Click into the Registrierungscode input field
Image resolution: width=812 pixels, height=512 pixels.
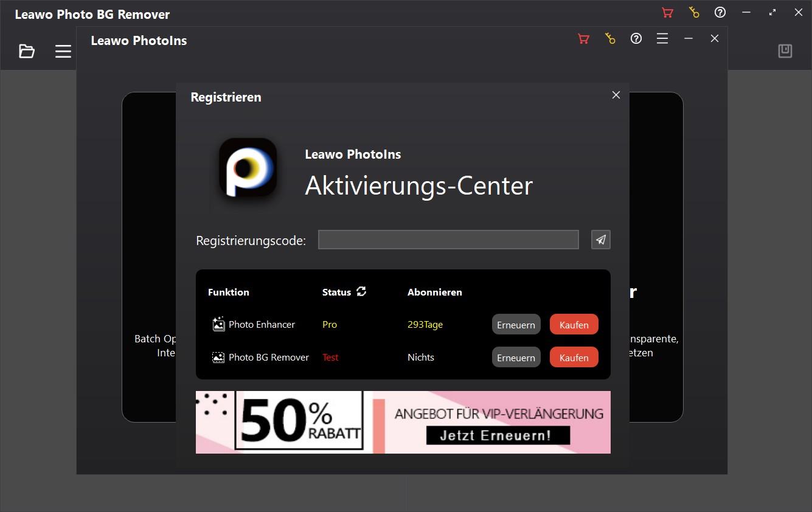(x=448, y=240)
